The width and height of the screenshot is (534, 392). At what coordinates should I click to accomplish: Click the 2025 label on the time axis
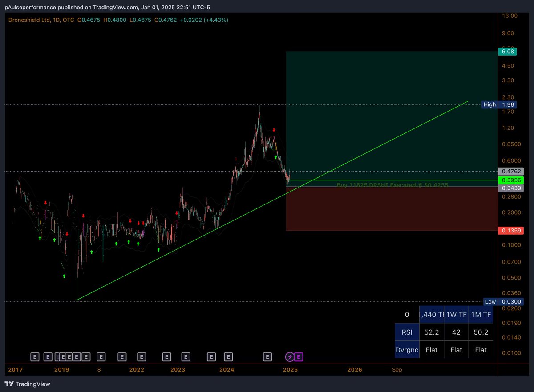coord(291,369)
